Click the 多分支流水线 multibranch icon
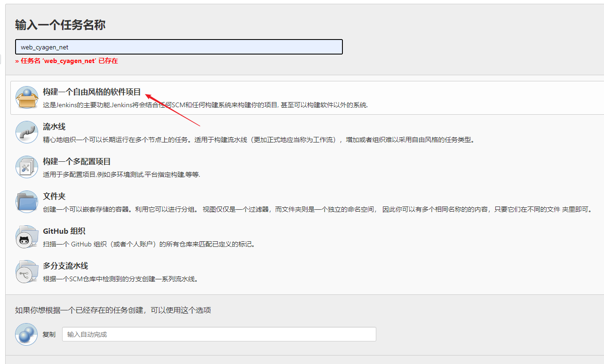The image size is (604, 364). point(26,272)
